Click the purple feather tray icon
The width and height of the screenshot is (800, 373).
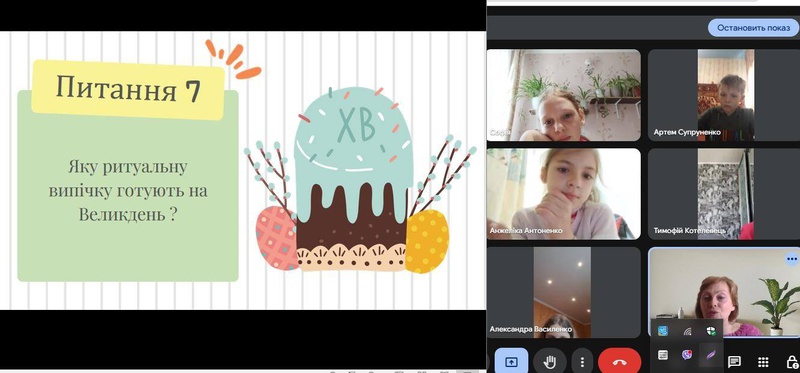tap(711, 355)
